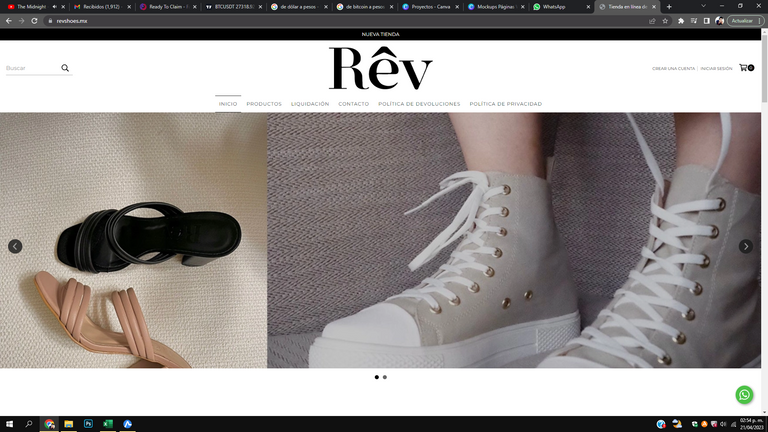Open the Chrome profile avatar
768x432 pixels.
pos(720,21)
